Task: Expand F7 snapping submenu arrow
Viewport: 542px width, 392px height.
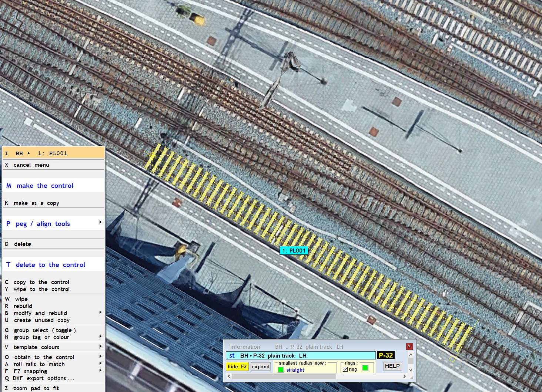Action: tap(100, 371)
